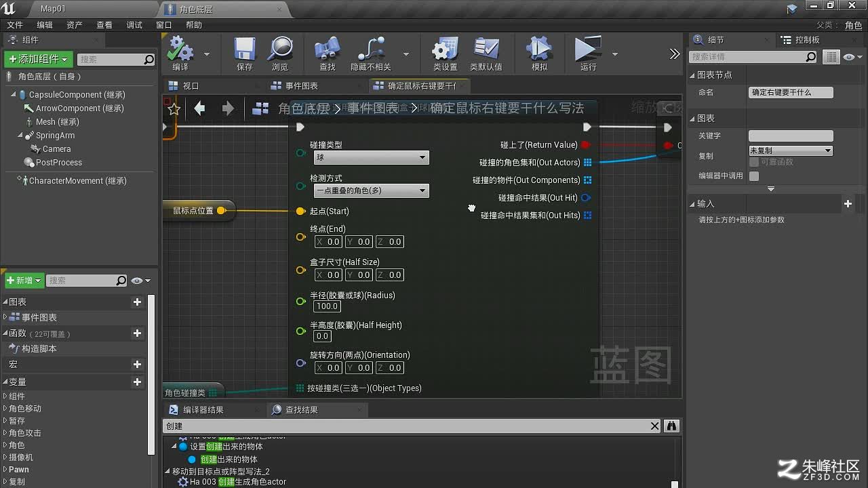Viewport: 868px width, 488px height.
Task: Click the 碰撞的角色集和 Out Actors pin
Action: [x=587, y=163]
